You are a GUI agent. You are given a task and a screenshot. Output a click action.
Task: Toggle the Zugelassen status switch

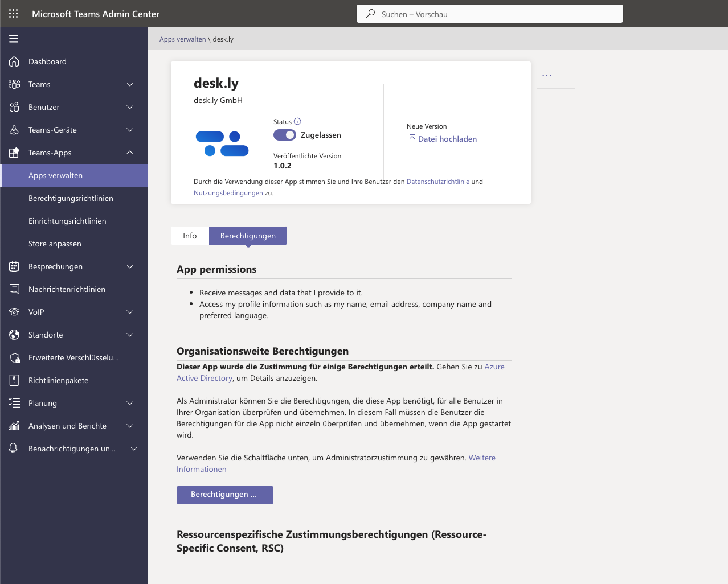point(285,135)
